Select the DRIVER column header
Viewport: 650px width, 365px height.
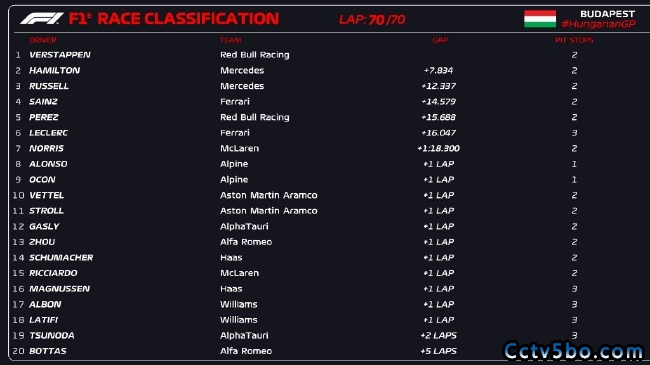[43, 40]
